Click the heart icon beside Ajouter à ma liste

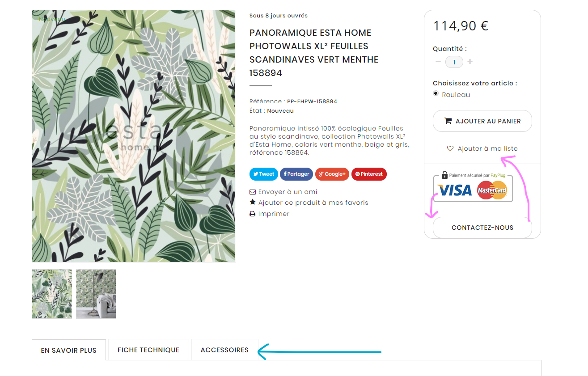pyautogui.click(x=450, y=148)
